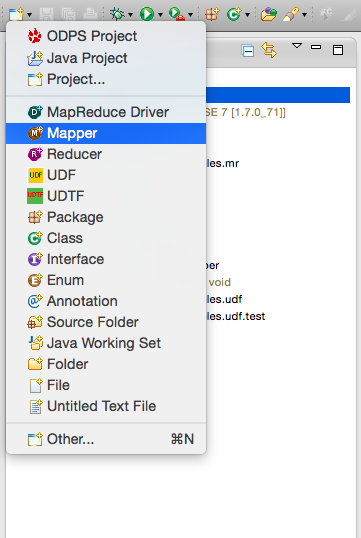Image resolution: width=361 pixels, height=538 pixels.
Task: Click the New Java Package toolbar icon
Action: click(x=212, y=14)
